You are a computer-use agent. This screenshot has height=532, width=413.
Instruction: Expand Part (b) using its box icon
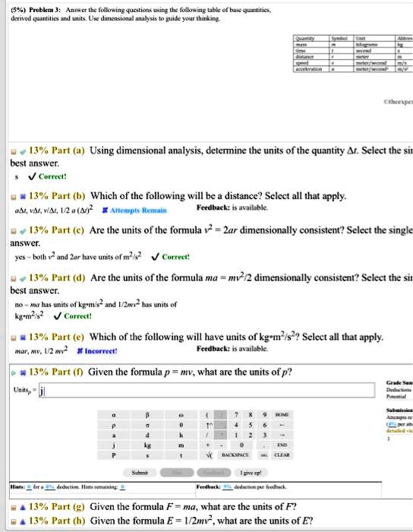14,197
